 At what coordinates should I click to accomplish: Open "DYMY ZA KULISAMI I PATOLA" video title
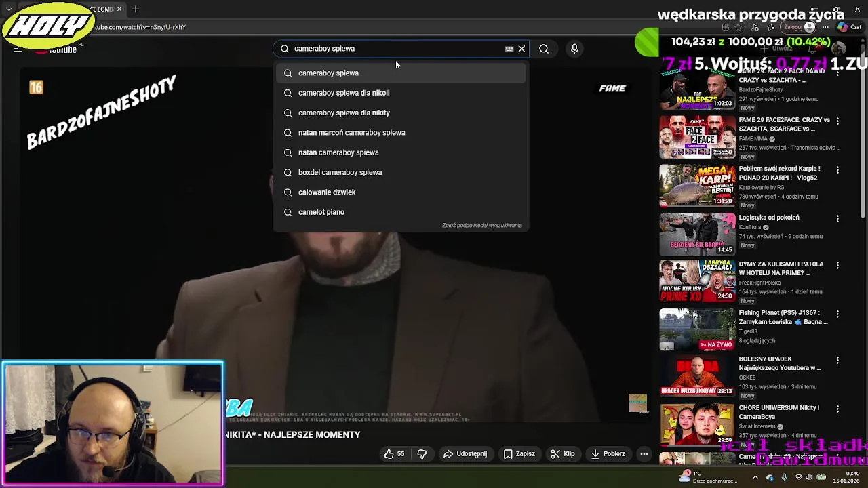[x=781, y=268]
